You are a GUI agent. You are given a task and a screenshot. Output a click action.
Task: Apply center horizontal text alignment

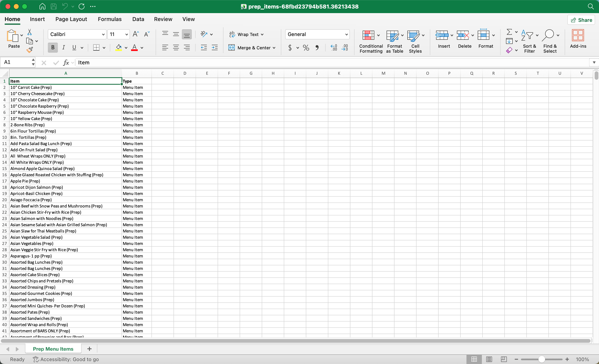176,48
